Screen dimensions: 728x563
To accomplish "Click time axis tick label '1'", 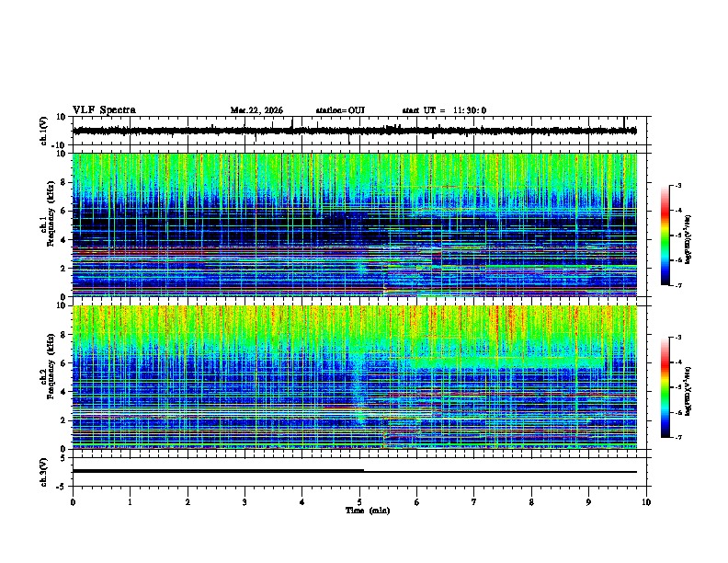I will pos(130,502).
